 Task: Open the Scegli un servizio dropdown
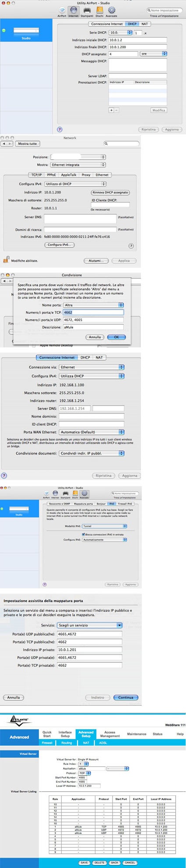coord(90,625)
